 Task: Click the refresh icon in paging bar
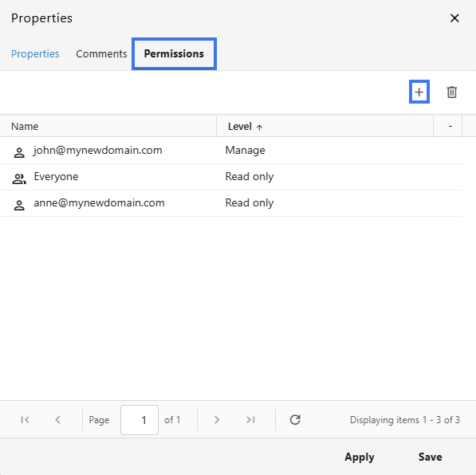[x=295, y=420]
